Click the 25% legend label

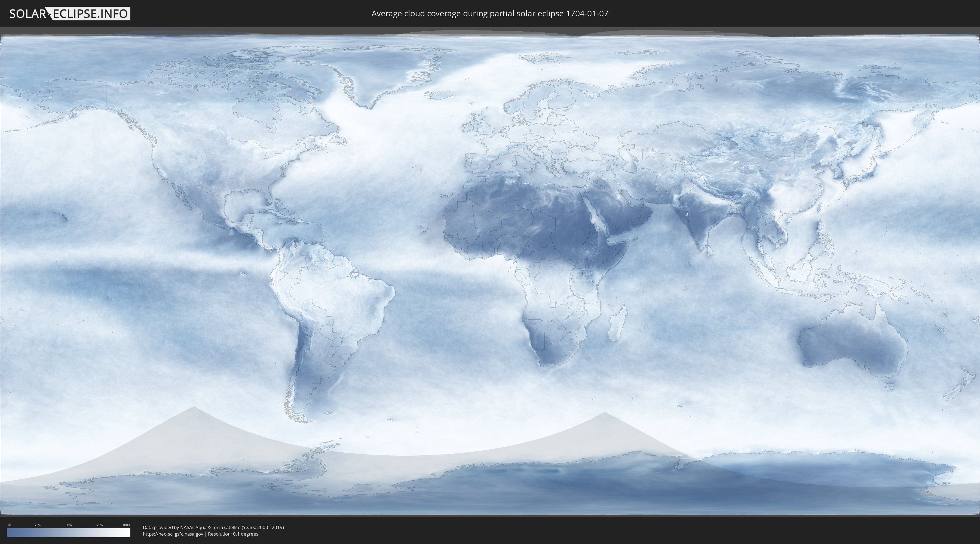pyautogui.click(x=38, y=525)
